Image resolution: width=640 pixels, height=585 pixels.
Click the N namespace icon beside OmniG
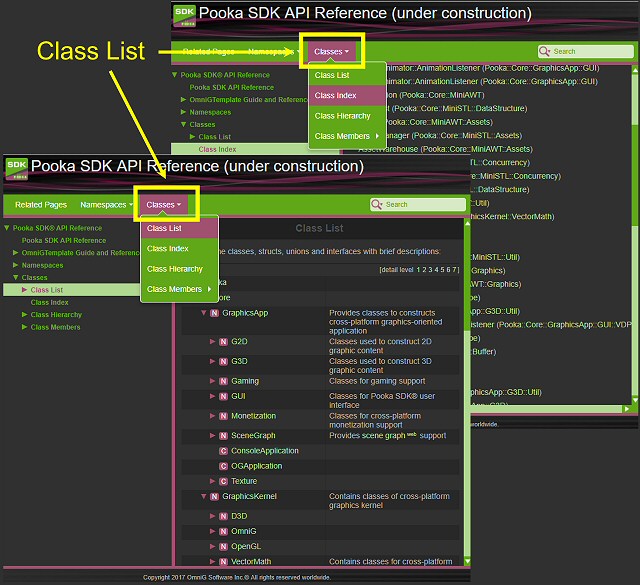(223, 532)
